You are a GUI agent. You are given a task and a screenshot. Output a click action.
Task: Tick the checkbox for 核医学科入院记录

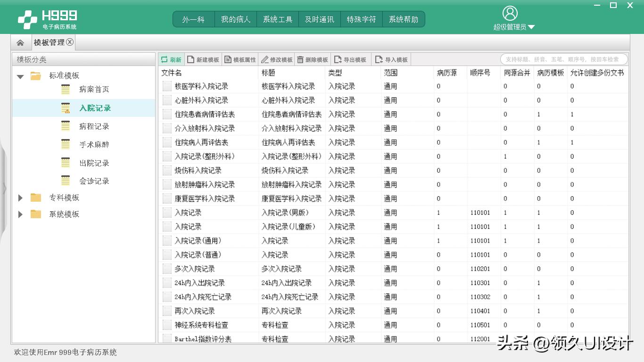(167, 86)
